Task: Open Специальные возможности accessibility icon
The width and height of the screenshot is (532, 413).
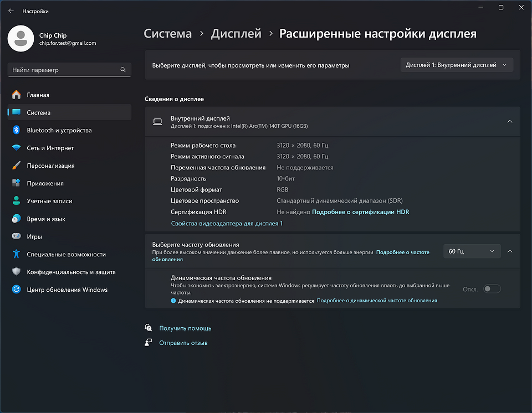Action: tap(17, 254)
